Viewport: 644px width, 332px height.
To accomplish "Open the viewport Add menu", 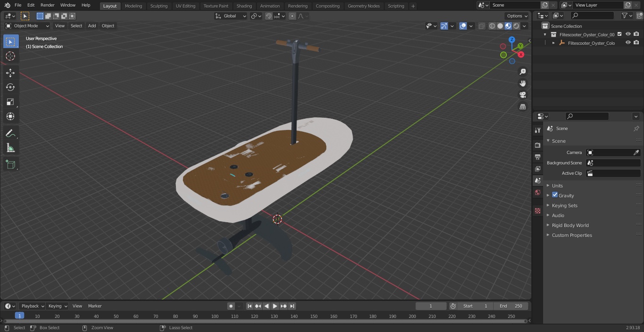I will click(92, 26).
